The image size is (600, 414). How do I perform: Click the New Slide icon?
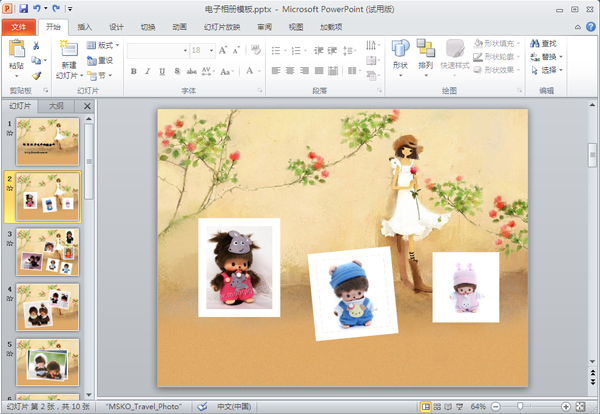[x=69, y=49]
